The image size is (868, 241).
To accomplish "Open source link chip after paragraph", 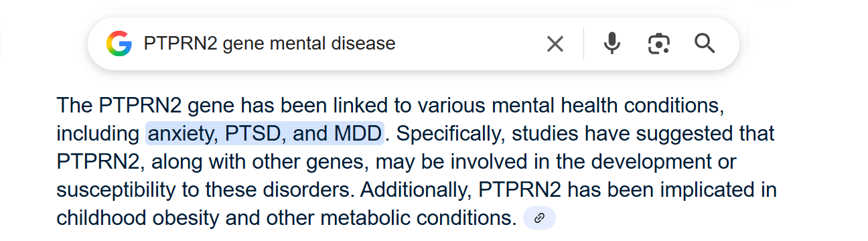I will (539, 218).
